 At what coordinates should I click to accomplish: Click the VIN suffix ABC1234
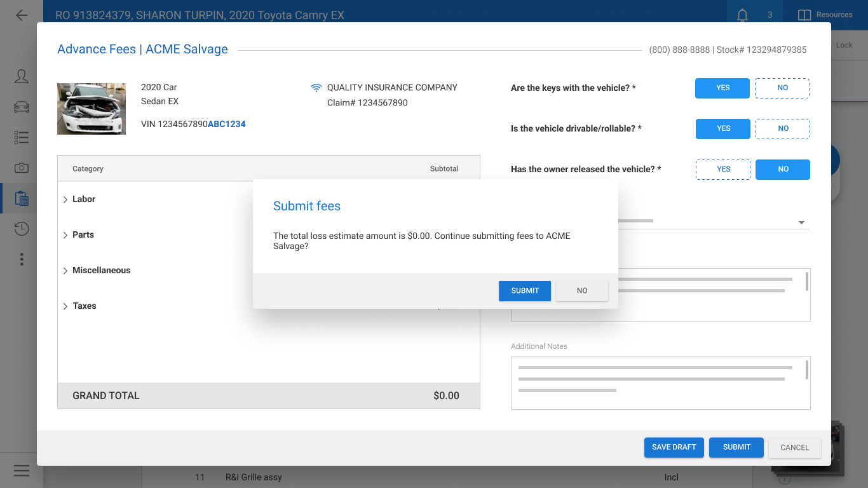pos(227,125)
